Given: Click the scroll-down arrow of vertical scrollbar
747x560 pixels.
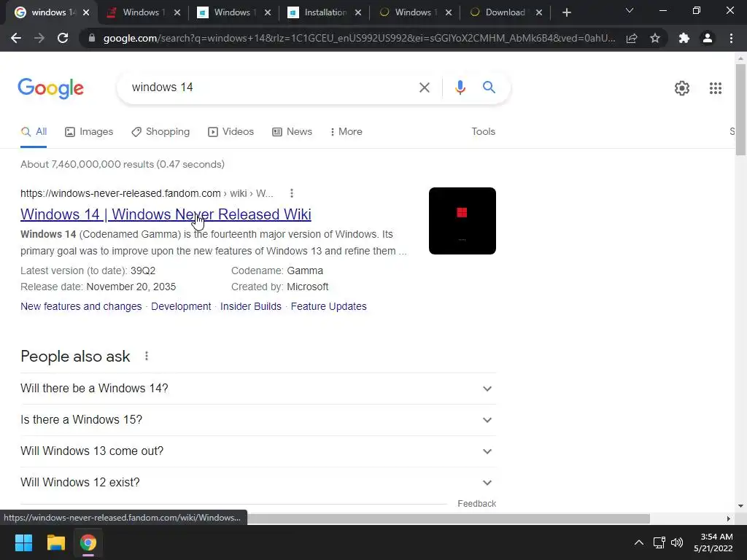Looking at the screenshot, I should click(x=740, y=506).
